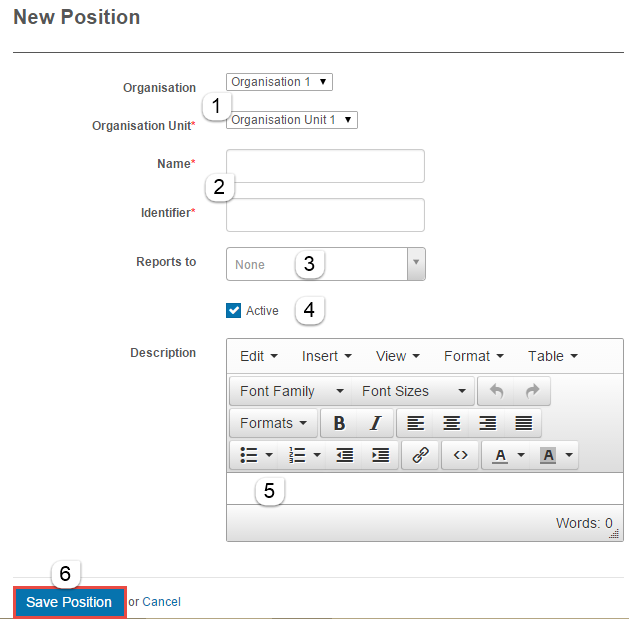This screenshot has width=629, height=619.
Task: Open the Table menu
Action: (553, 356)
